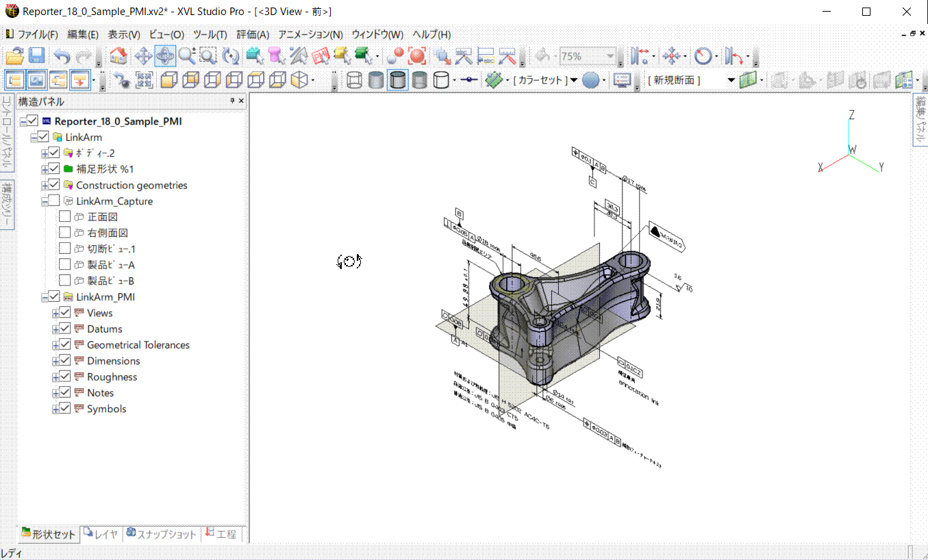Viewport: 928px width, 560px height.
Task: Toggle the structure tree panel icon
Action: [15, 80]
